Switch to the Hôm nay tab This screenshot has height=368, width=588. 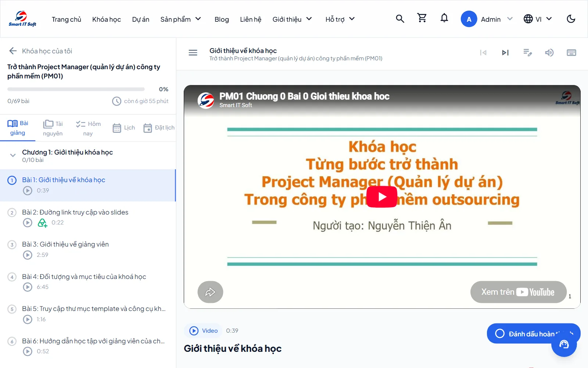(88, 128)
